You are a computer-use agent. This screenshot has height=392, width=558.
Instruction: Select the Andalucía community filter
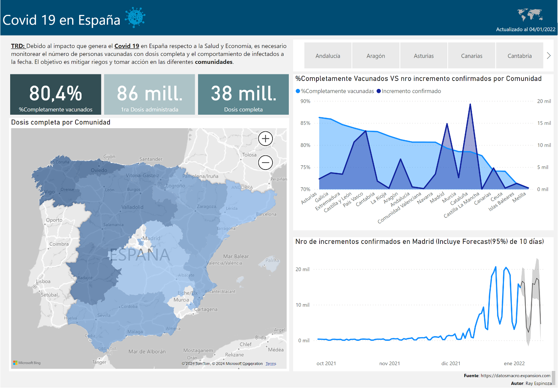(328, 56)
